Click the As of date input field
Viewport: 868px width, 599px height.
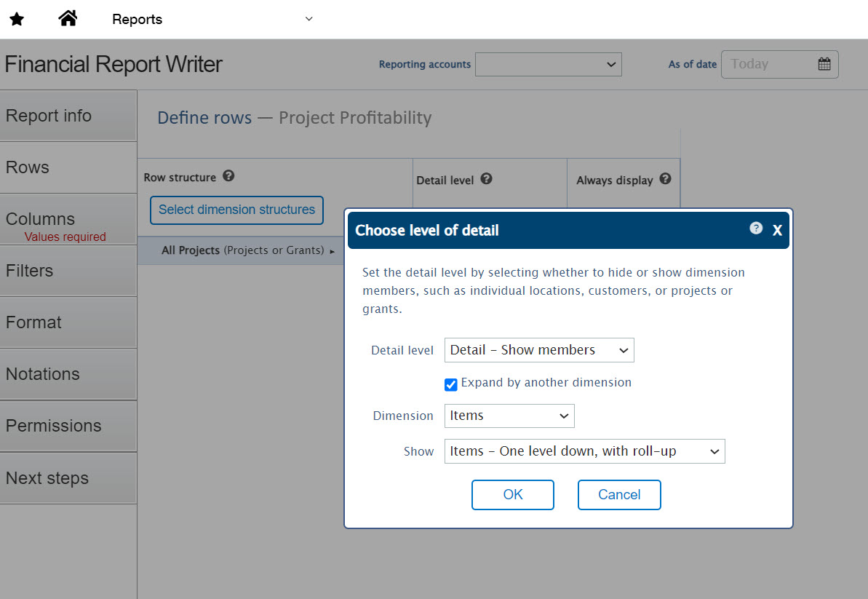[768, 64]
